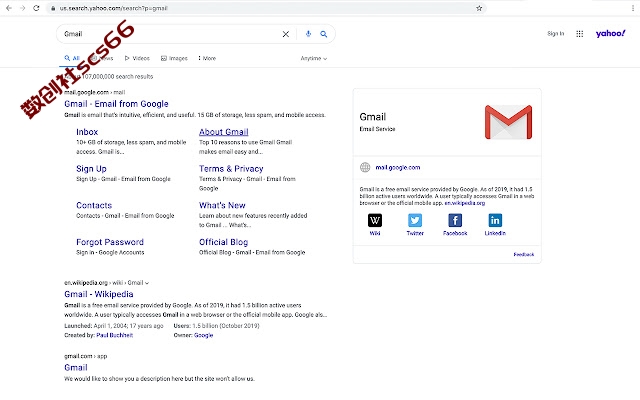Click the globe icon beside mail.google.com

(x=365, y=167)
